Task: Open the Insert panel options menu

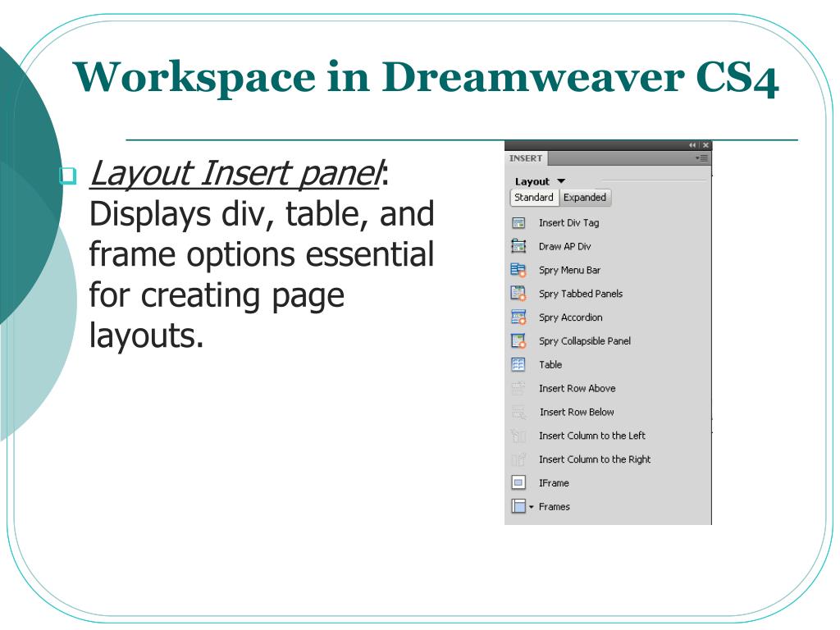Action: point(702,158)
